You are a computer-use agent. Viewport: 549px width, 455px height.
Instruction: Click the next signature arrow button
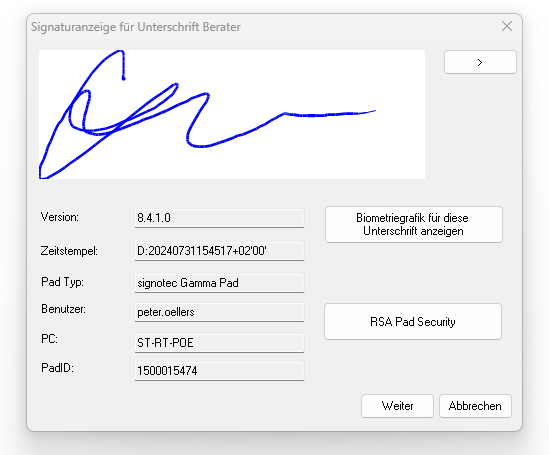[480, 62]
